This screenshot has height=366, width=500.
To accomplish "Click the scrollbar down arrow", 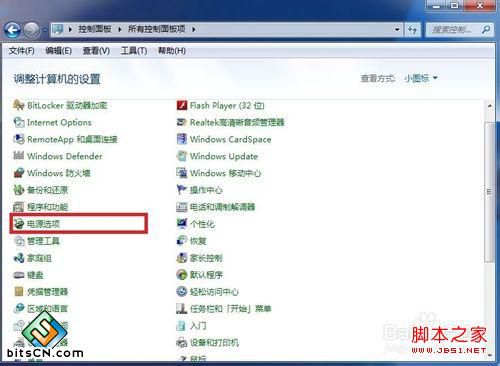I will click(x=489, y=355).
